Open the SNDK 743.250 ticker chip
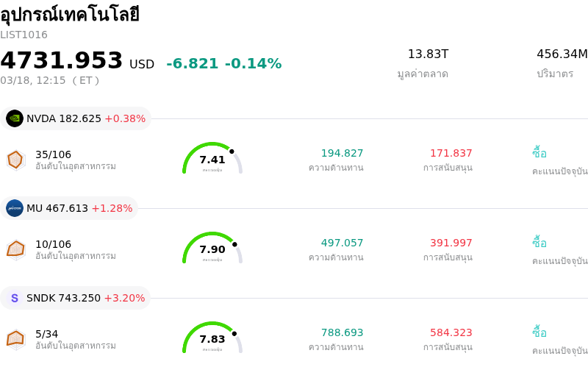 coord(76,298)
